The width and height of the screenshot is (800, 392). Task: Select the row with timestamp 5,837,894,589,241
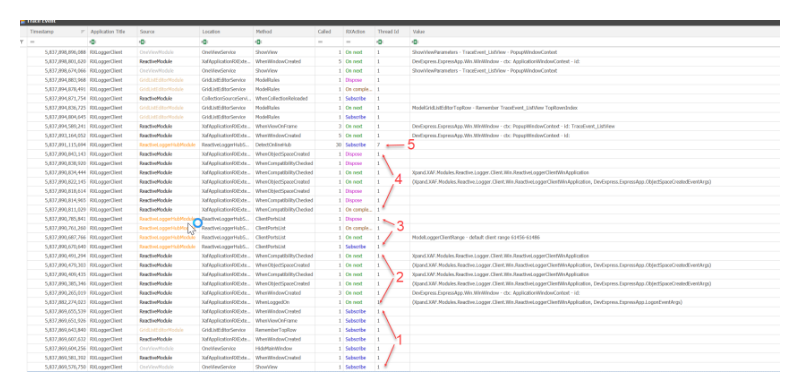(x=403, y=126)
